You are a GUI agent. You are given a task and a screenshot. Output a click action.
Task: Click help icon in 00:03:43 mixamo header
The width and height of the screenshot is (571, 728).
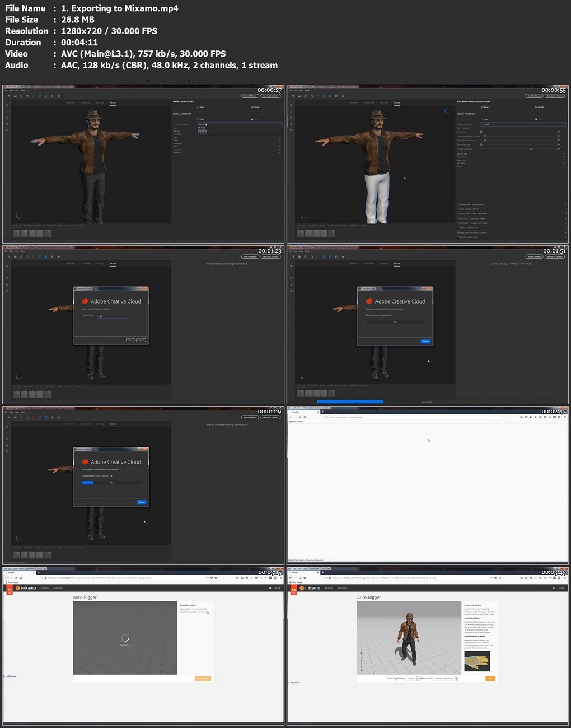[x=554, y=588]
